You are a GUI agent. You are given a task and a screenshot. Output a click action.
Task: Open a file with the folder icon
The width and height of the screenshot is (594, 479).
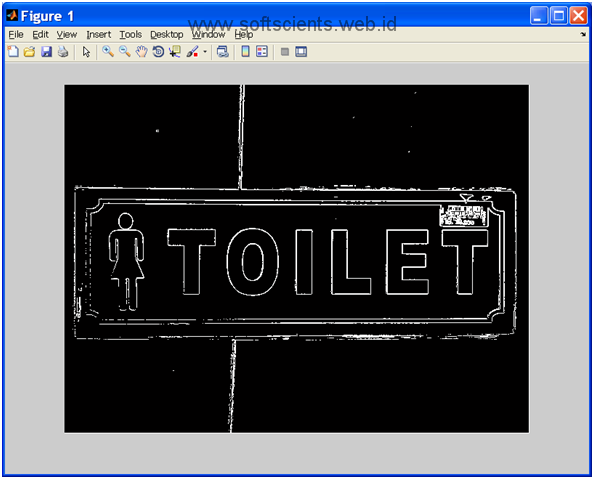tap(29, 52)
